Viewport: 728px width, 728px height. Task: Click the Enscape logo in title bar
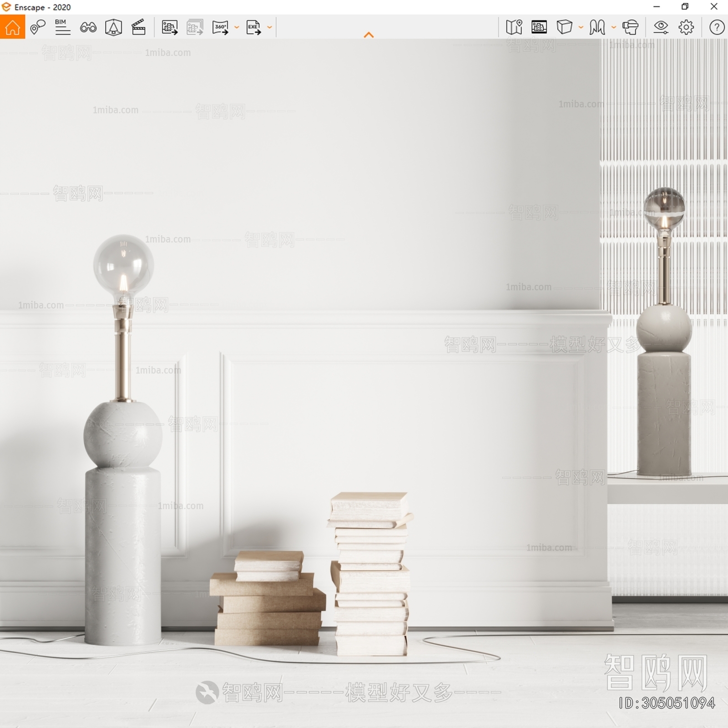6,7
